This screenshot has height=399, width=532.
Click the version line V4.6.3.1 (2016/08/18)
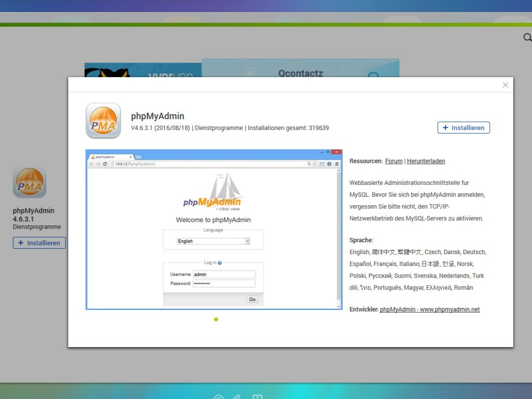pyautogui.click(x=160, y=128)
